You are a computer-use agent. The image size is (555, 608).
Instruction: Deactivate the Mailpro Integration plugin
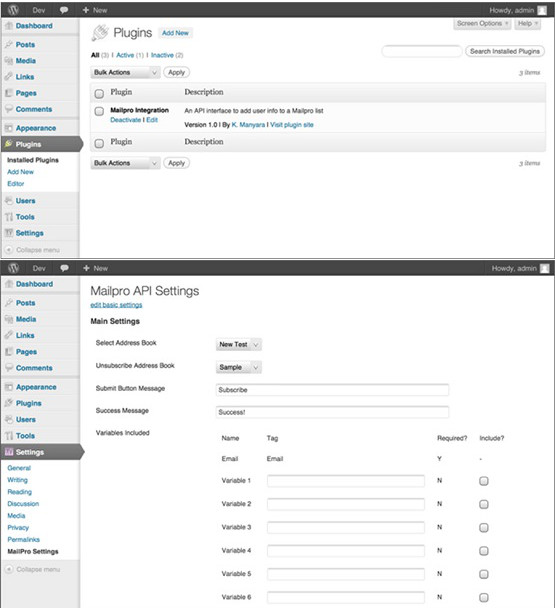126,120
